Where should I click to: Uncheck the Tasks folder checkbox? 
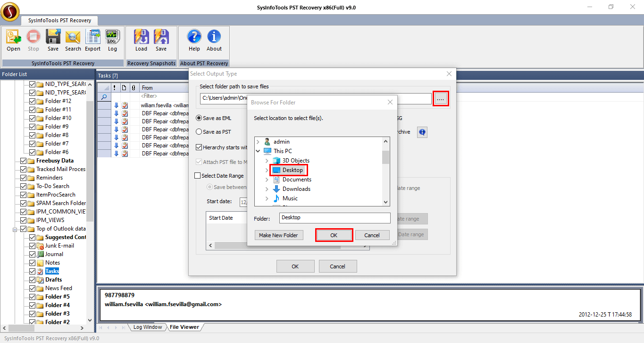point(32,271)
